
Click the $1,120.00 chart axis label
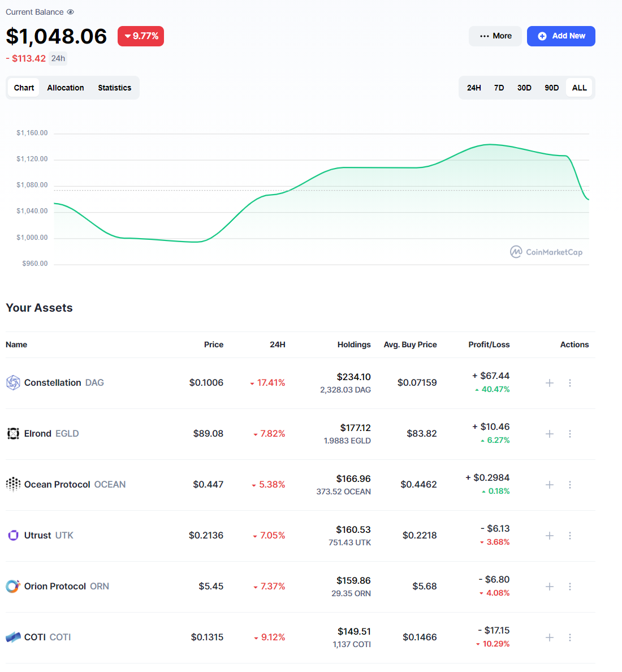[x=32, y=159]
